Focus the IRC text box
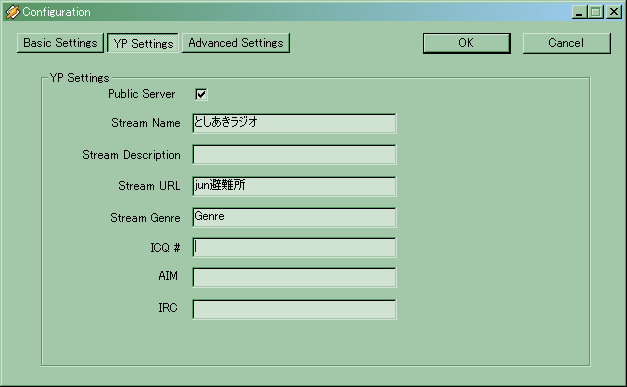 pyautogui.click(x=294, y=309)
